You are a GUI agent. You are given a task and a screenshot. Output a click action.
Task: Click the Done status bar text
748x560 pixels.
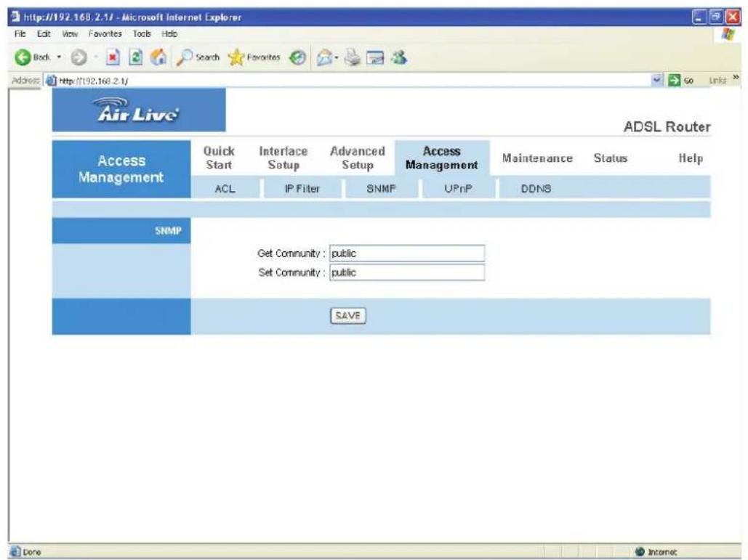31,552
